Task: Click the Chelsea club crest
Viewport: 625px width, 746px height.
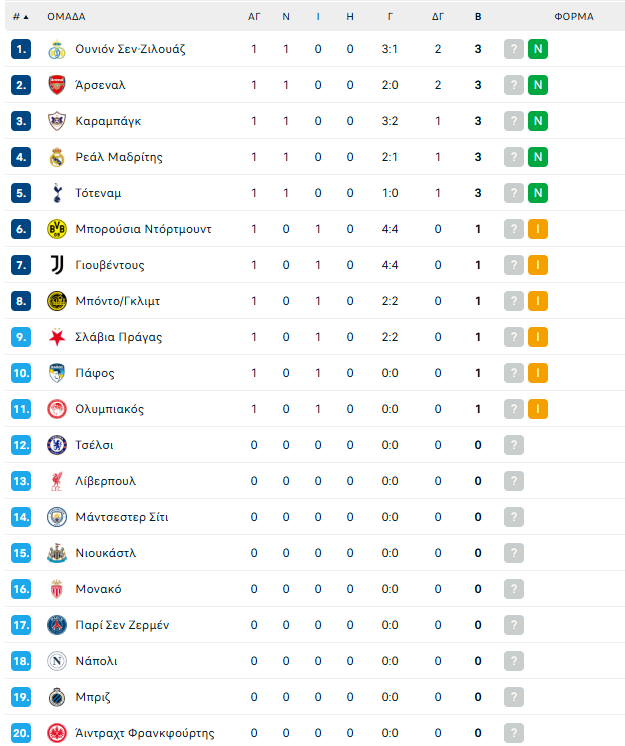Action: [x=57, y=445]
